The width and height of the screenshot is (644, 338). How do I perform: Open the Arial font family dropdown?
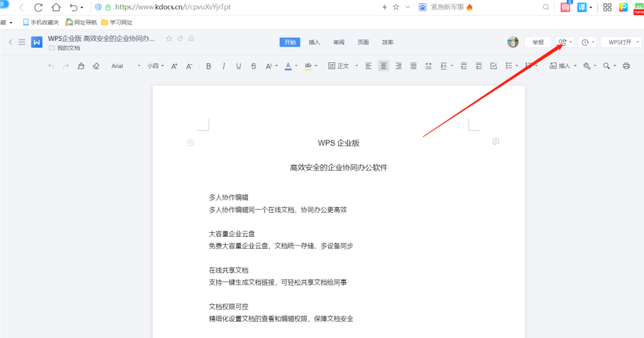click(126, 66)
